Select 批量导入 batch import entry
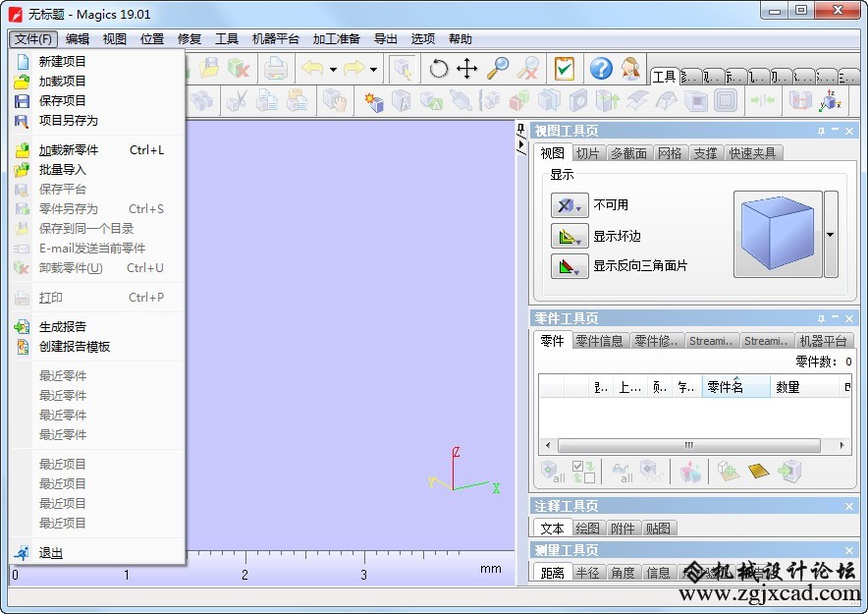This screenshot has width=868, height=614. (x=97, y=169)
